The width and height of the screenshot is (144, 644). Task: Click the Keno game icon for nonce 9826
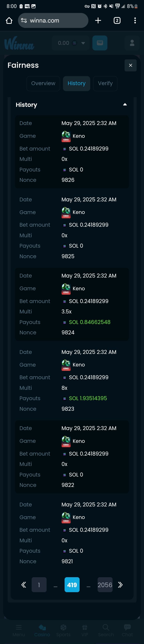(66, 136)
